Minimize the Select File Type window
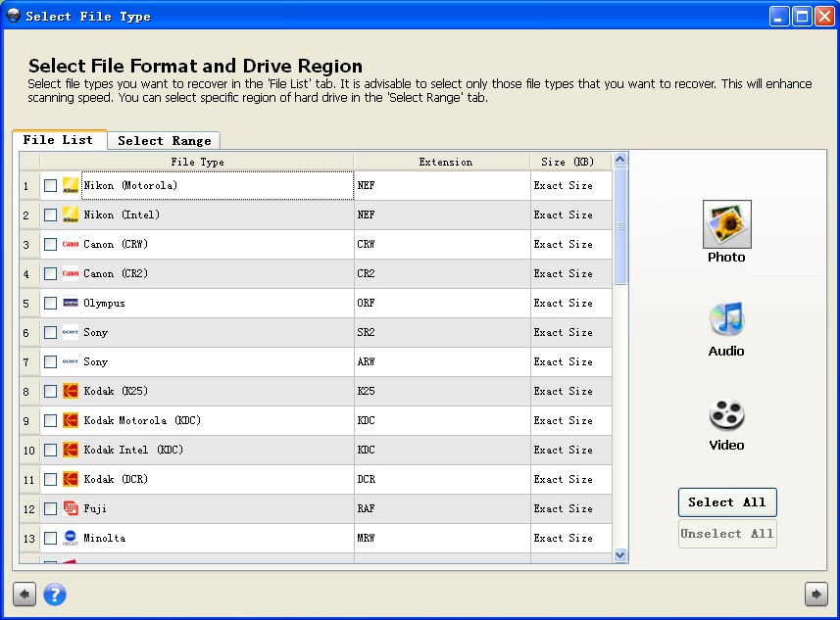 point(779,17)
